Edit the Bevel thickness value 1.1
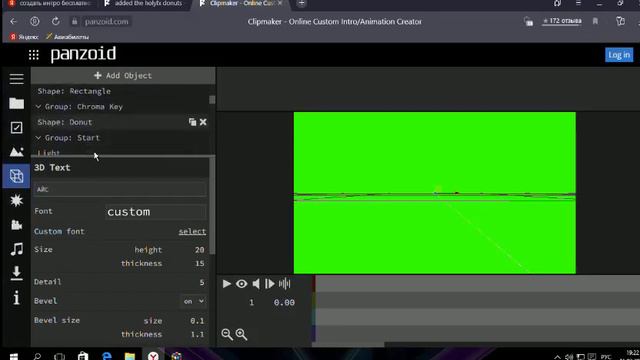Screen dimensions: 640x360 [197, 334]
